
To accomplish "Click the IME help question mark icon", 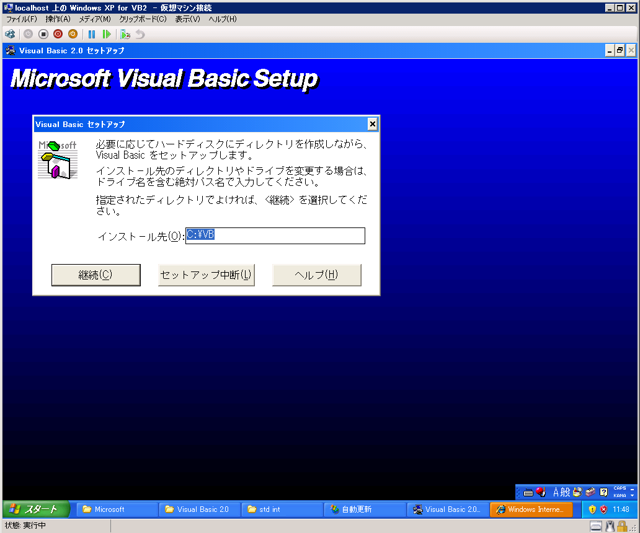I will pyautogui.click(x=604, y=492).
